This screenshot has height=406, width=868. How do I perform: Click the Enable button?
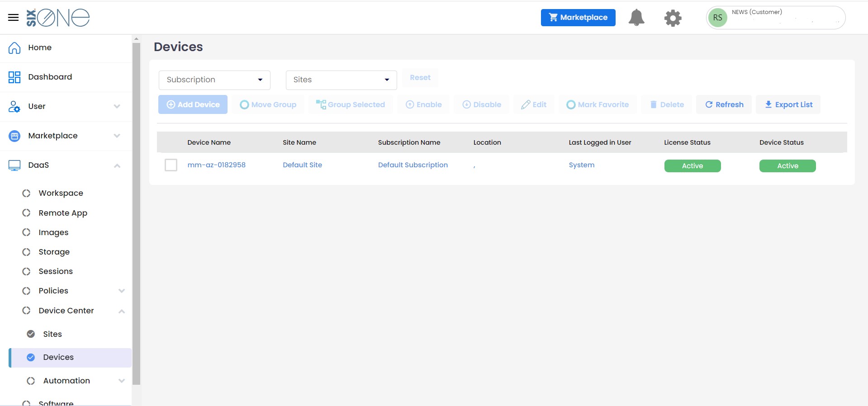pos(423,104)
